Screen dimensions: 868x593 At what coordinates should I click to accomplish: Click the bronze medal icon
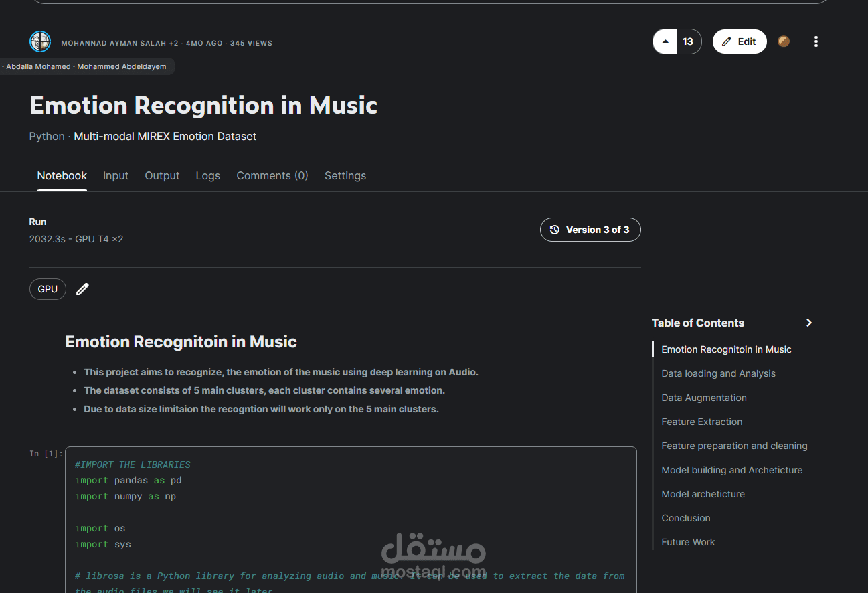click(x=784, y=41)
